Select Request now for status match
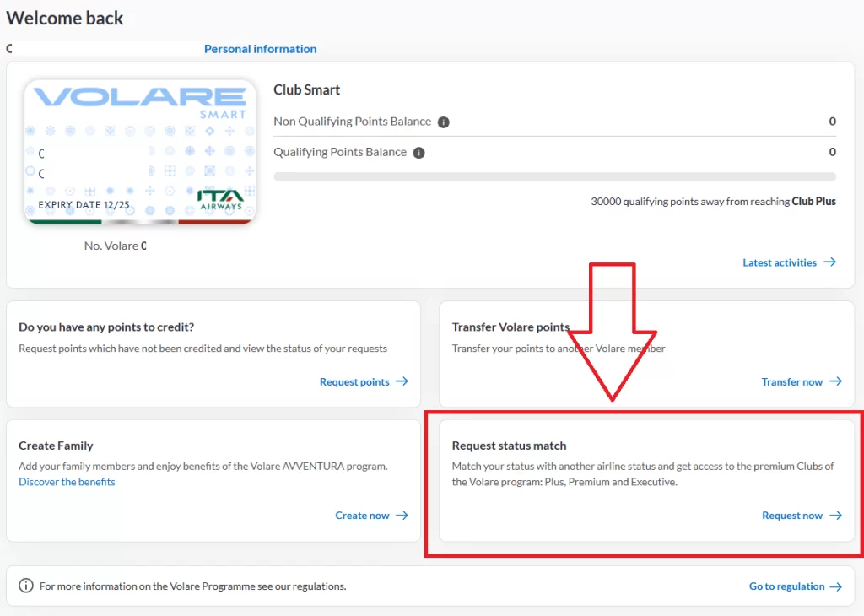This screenshot has width=864, height=616. [x=791, y=516]
